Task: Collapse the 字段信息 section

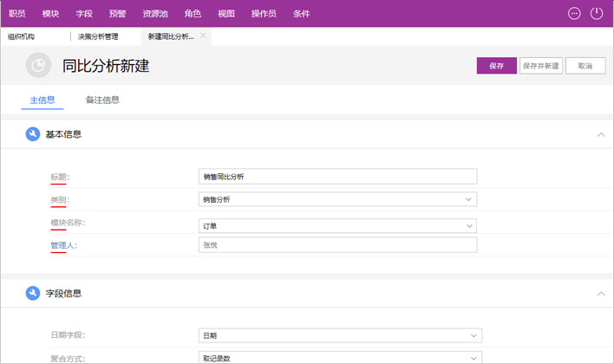Action: tap(601, 293)
